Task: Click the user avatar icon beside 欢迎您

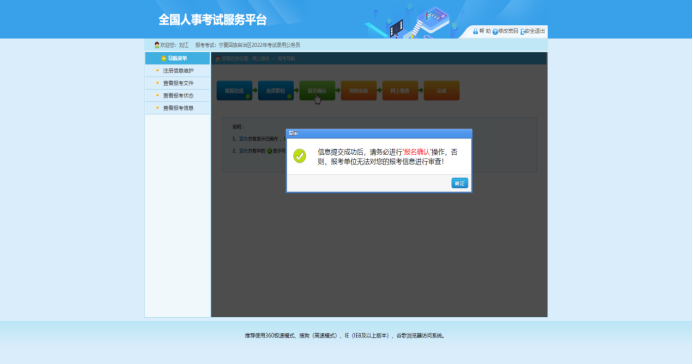Action: 156,45
